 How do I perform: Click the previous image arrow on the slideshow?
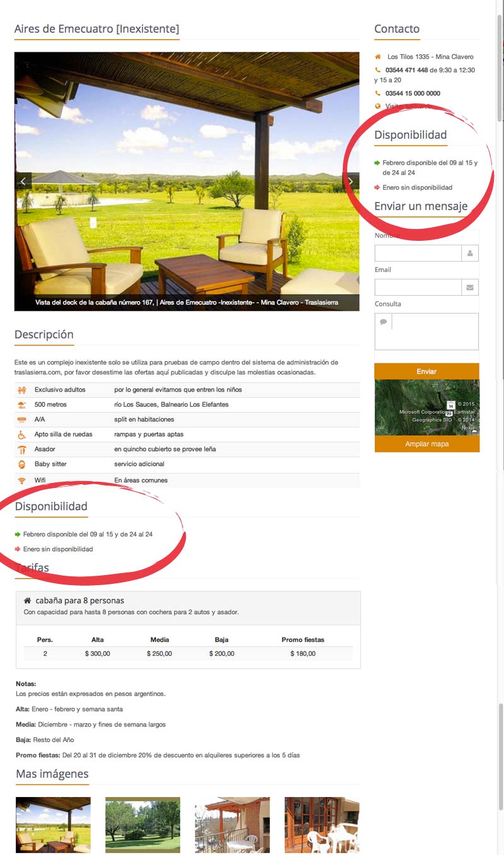23,182
